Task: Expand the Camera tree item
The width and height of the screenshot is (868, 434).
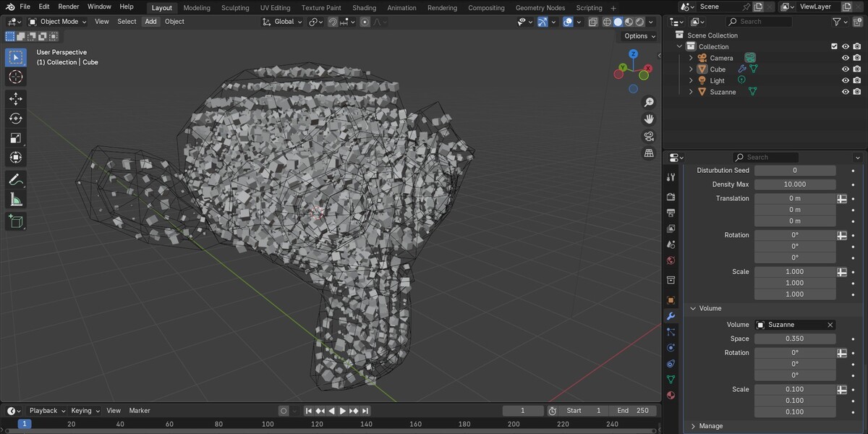Action: (691, 58)
